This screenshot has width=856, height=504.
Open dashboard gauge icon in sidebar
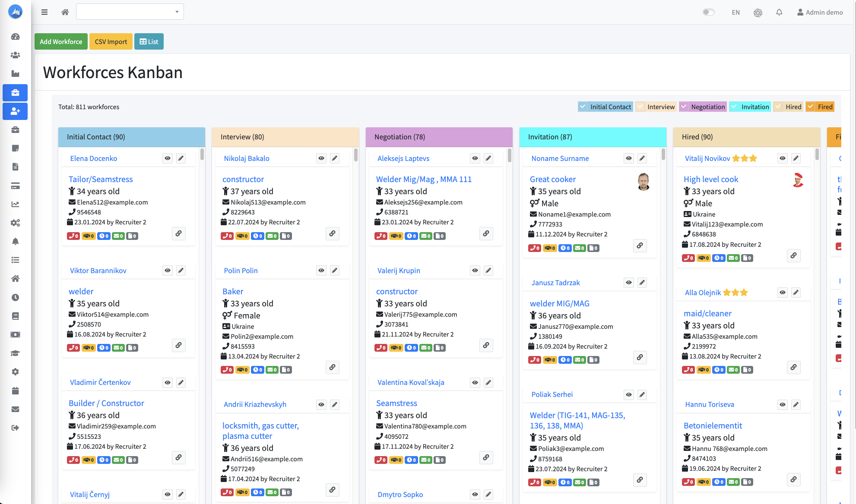pyautogui.click(x=15, y=37)
